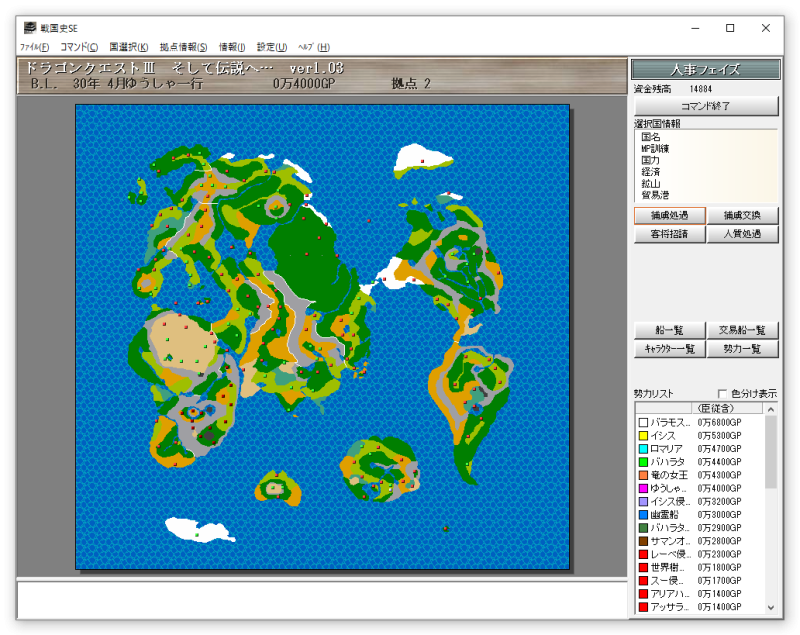Click the 人質処遇 button
The image size is (800, 635).
pos(743,234)
